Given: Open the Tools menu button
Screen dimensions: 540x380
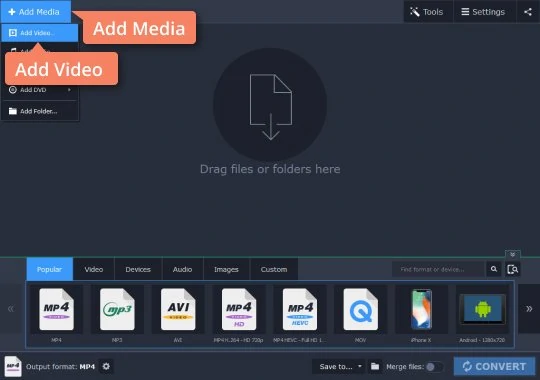Looking at the screenshot, I should [x=428, y=12].
